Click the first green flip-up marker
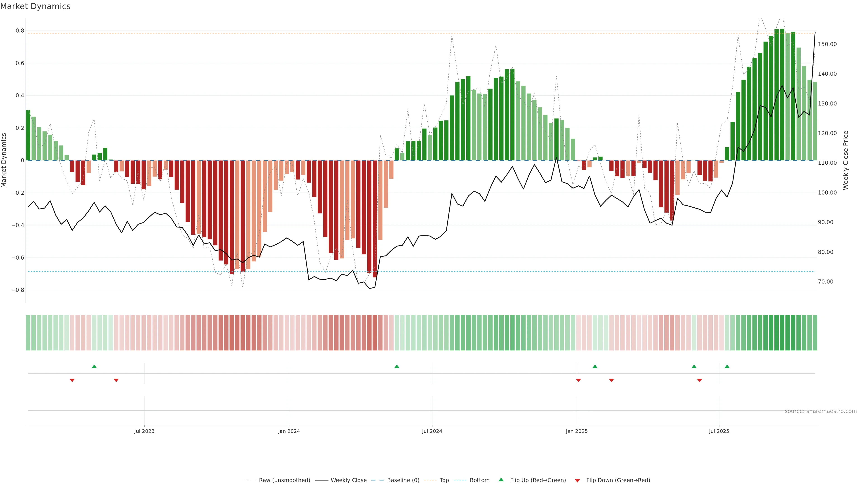Viewport: 868px width, 488px height. pos(94,366)
